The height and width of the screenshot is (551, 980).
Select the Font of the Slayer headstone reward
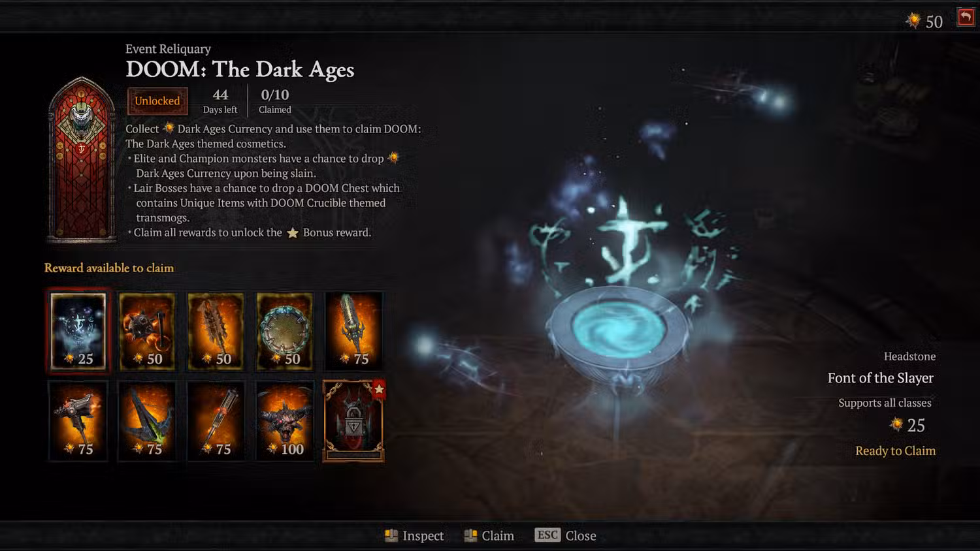click(78, 331)
